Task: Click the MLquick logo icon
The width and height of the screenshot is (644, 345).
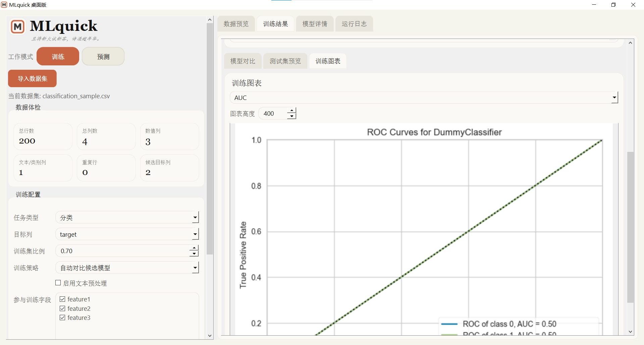Action: point(18,26)
